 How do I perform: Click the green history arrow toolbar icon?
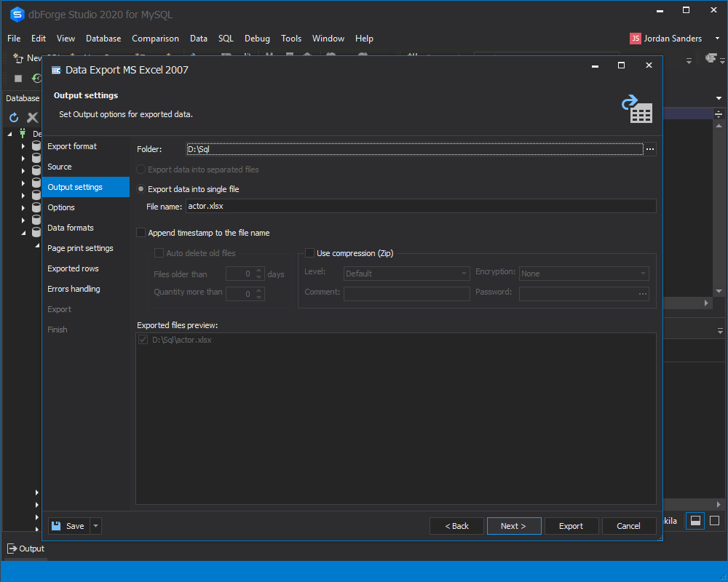pyautogui.click(x=36, y=78)
